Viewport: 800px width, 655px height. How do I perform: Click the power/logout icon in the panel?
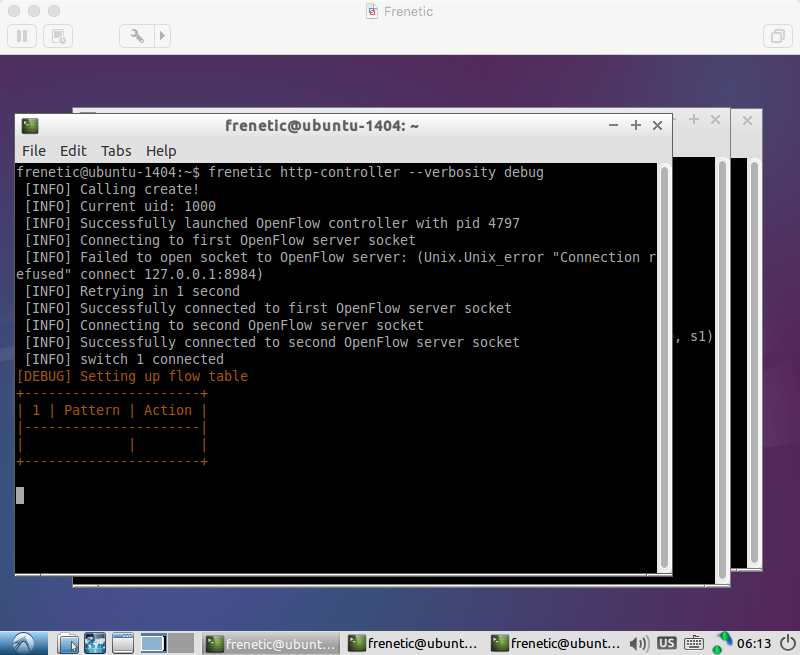pos(788,643)
